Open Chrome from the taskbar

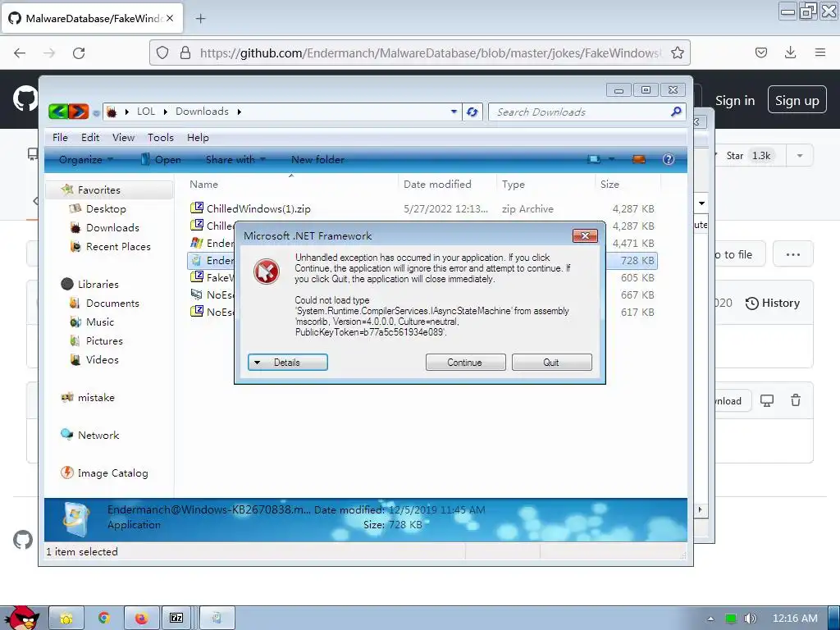tap(104, 619)
